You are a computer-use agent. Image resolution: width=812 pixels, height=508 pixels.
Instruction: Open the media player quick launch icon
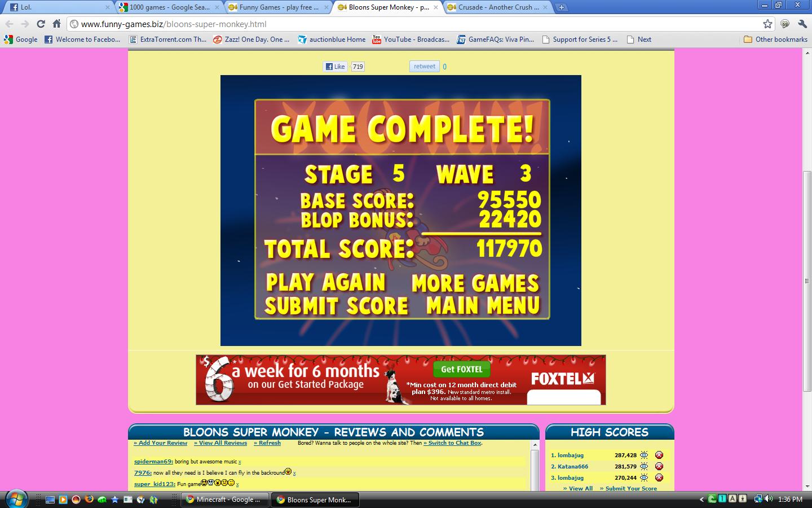click(x=63, y=500)
